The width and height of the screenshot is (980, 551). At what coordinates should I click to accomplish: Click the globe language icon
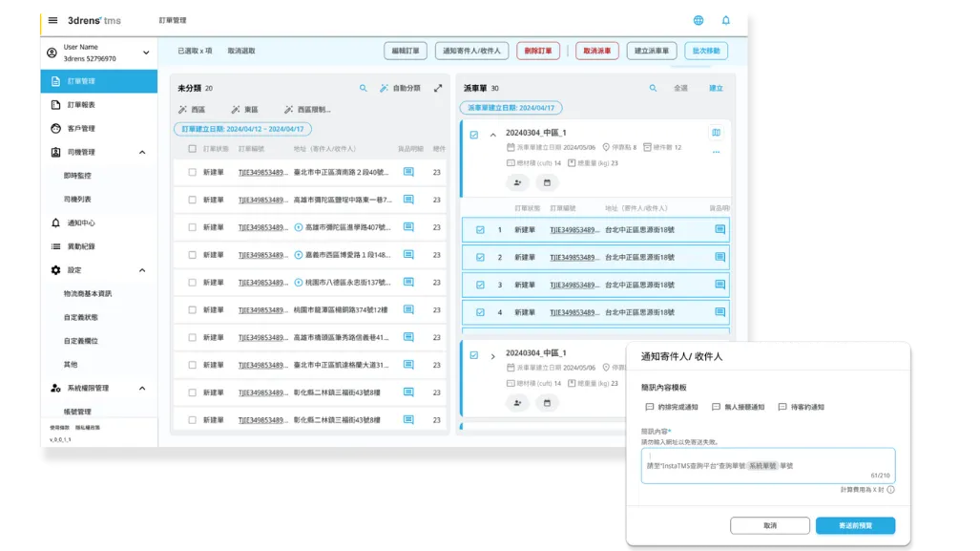[x=699, y=20]
